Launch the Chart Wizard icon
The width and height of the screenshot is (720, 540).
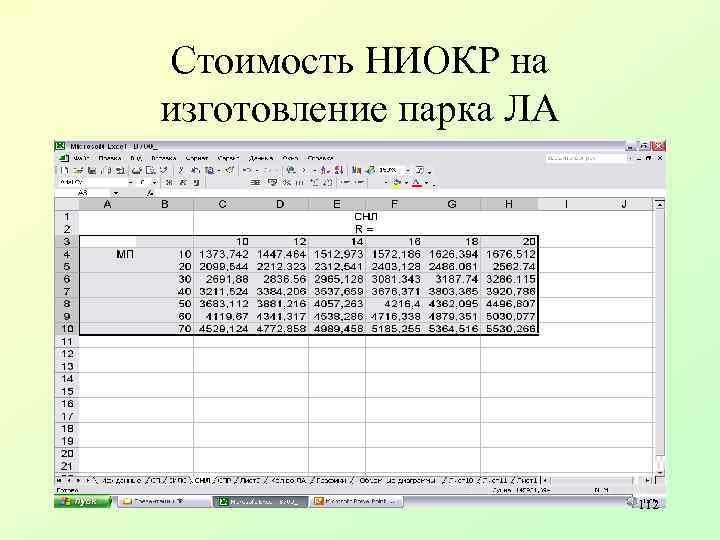356,170
